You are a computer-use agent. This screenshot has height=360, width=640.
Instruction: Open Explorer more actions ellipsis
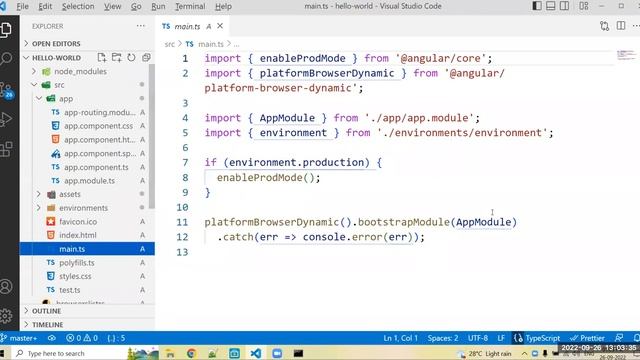coord(141,26)
